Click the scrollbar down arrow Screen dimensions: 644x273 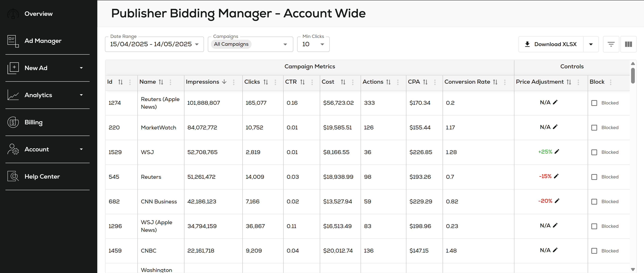[x=633, y=269]
